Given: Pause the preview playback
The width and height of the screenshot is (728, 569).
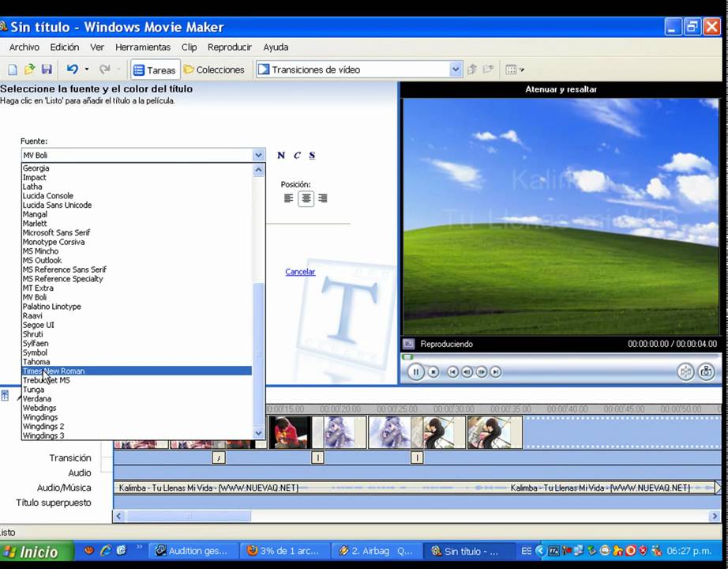Looking at the screenshot, I should click(415, 372).
